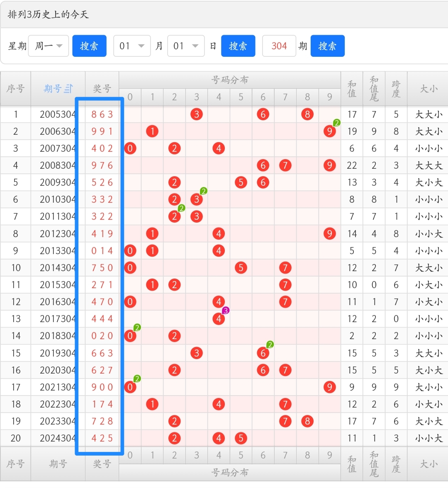448x488 pixels.
Task: Click red circle 8 in row 2023304
Action: (x=307, y=421)
